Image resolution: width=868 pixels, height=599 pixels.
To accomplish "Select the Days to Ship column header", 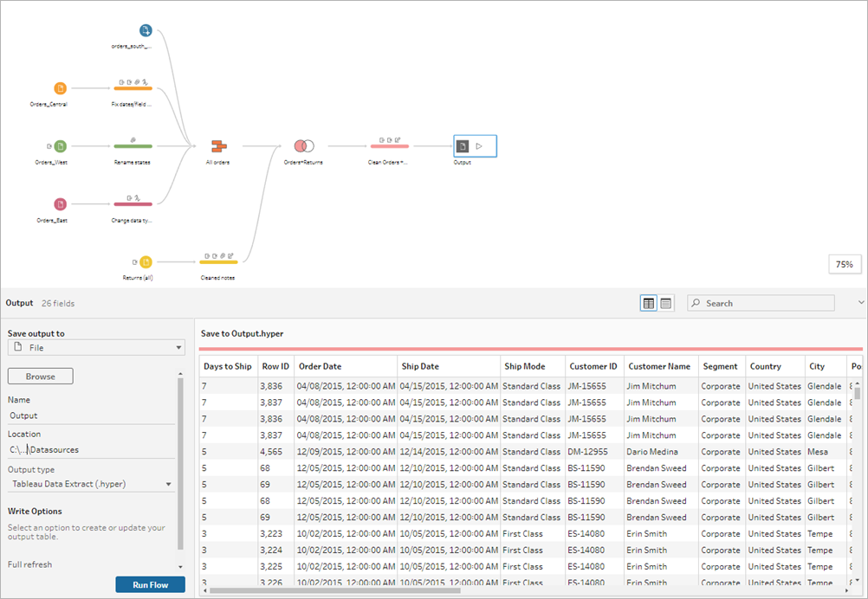I will coord(228,366).
